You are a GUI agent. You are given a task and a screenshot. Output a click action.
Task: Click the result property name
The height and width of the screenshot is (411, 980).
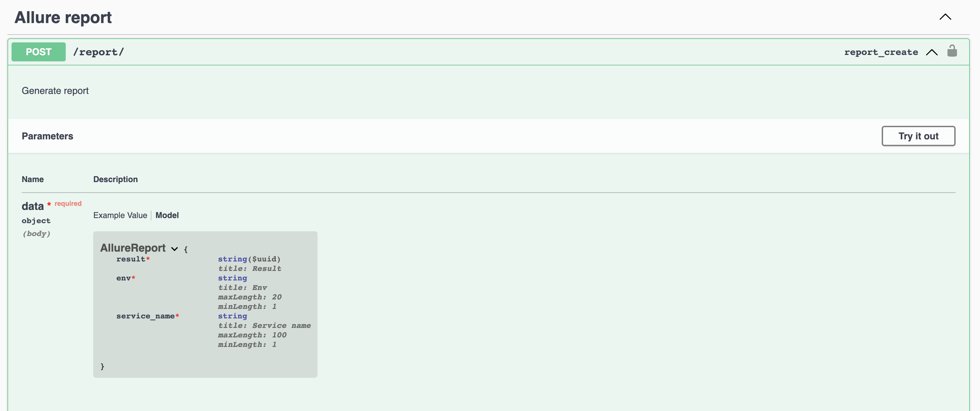tap(130, 259)
